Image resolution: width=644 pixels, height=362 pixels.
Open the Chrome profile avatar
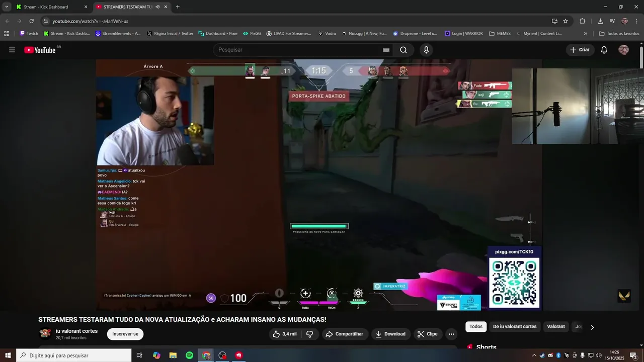pos(624,21)
